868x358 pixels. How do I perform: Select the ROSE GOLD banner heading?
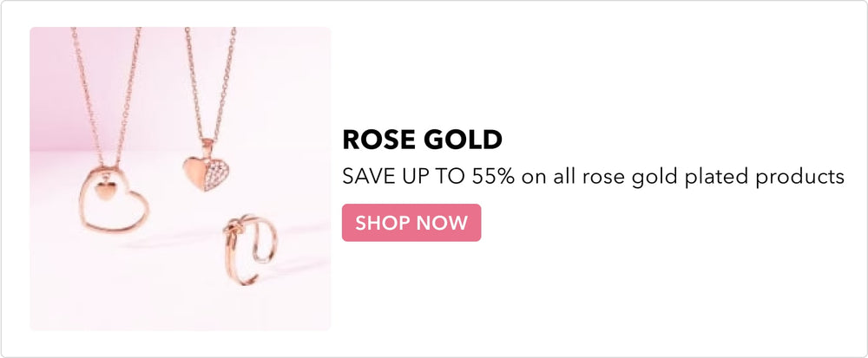pos(423,140)
